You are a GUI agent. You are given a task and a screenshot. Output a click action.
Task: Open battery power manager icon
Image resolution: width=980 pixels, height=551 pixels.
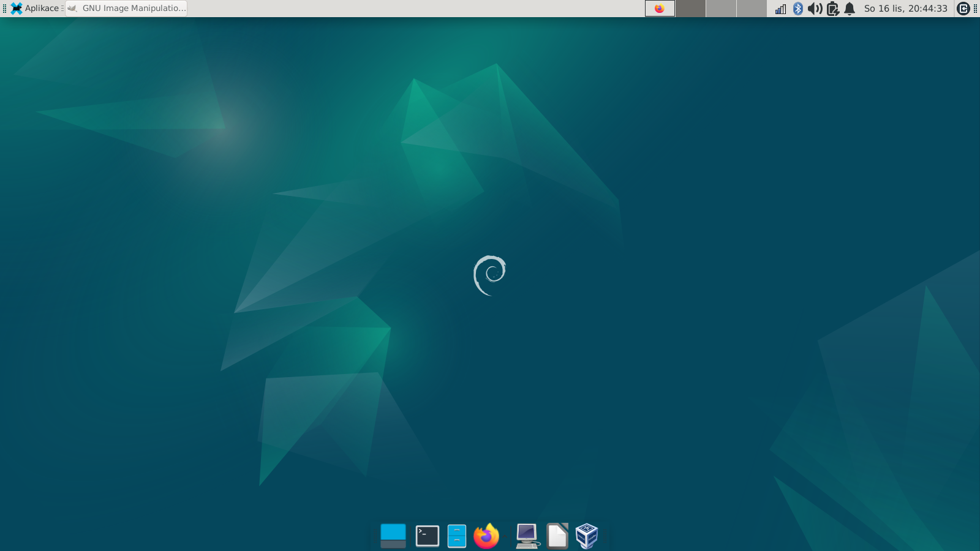(x=832, y=9)
